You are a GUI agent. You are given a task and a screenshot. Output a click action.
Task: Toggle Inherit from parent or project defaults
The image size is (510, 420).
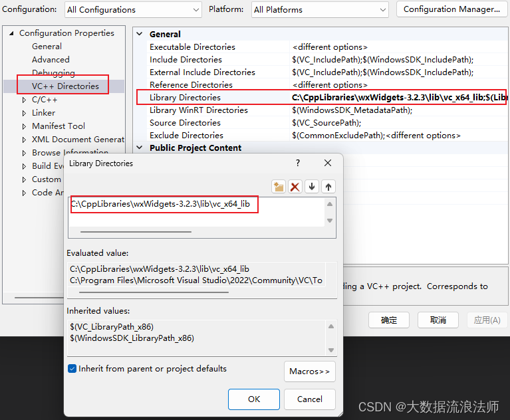(x=72, y=369)
